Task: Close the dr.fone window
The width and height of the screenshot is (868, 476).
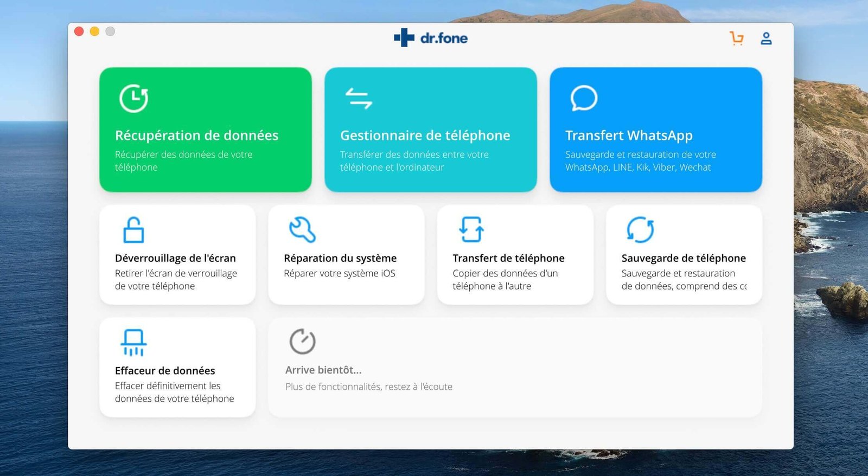Action: pos(79,31)
